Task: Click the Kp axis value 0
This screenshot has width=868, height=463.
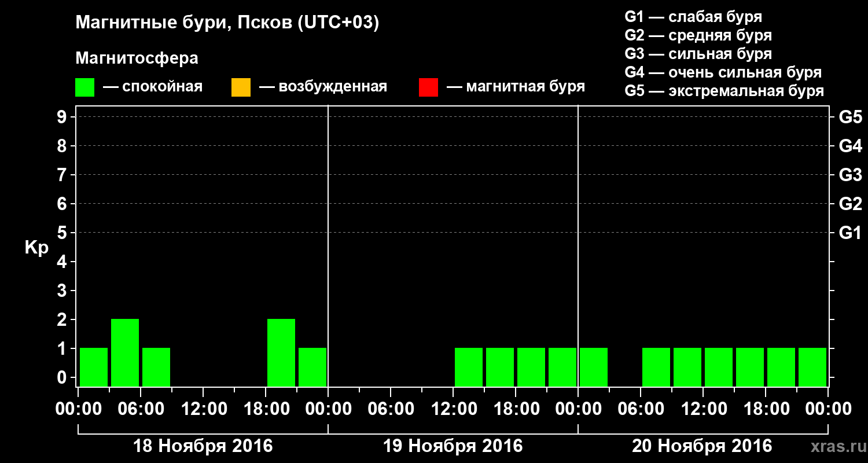Action: point(63,377)
